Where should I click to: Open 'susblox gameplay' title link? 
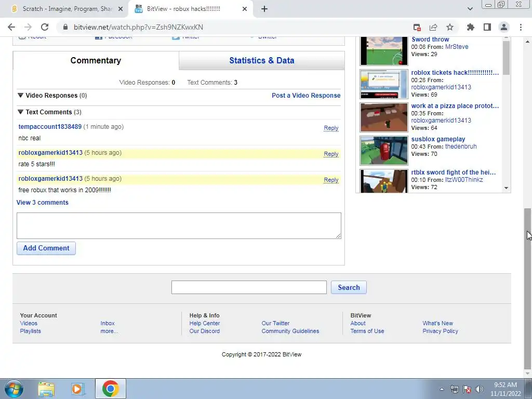(438, 139)
